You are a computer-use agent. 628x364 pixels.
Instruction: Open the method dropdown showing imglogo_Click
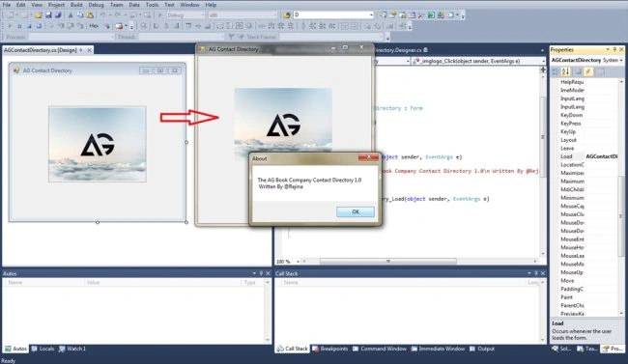(x=478, y=61)
